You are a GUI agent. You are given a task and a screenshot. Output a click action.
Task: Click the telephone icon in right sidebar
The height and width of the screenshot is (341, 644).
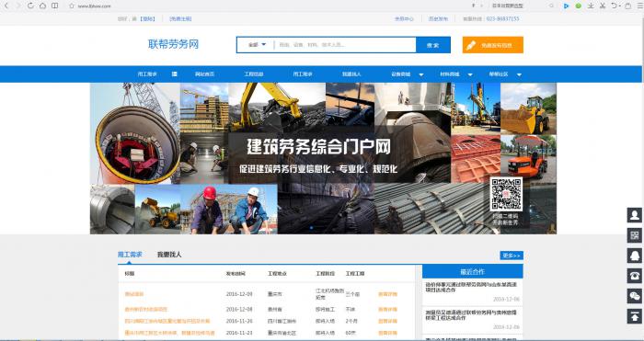634,276
